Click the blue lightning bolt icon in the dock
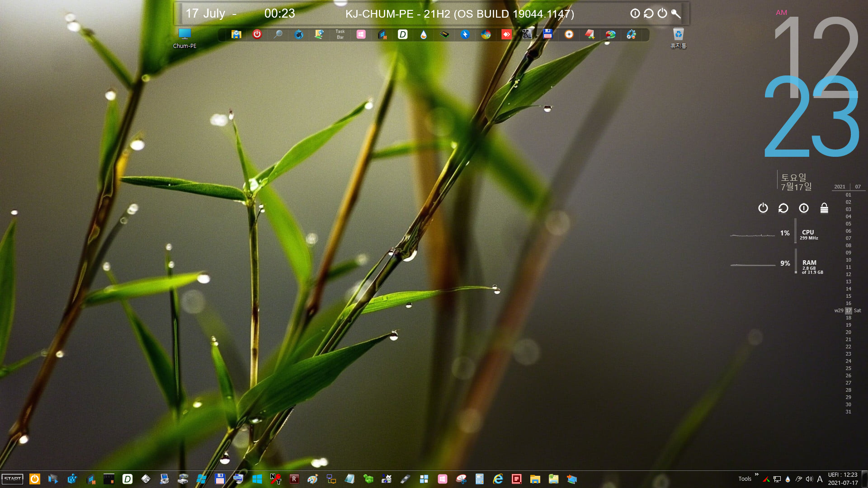The width and height of the screenshot is (868, 488). (x=465, y=34)
